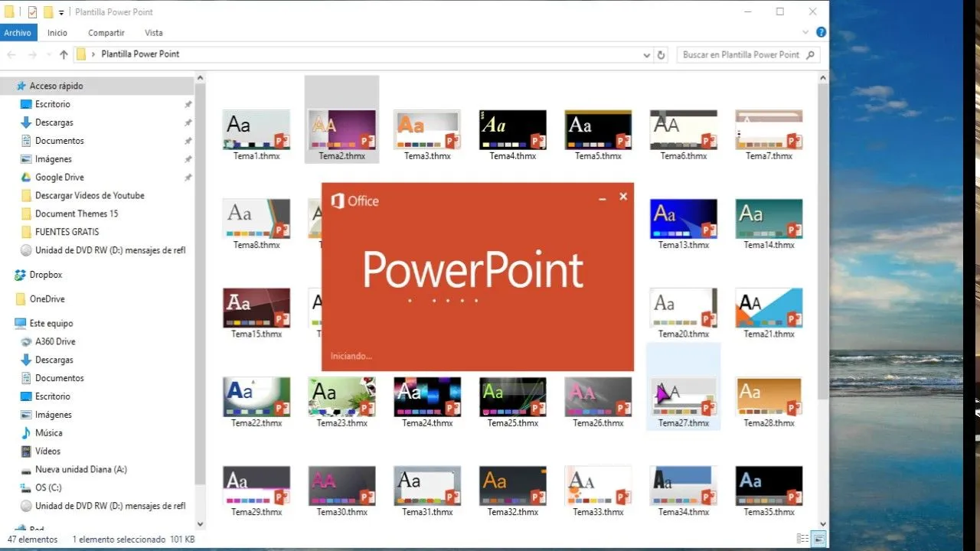The image size is (980, 551).
Task: Collapse the Acceso rápido tree section
Action: point(9,85)
